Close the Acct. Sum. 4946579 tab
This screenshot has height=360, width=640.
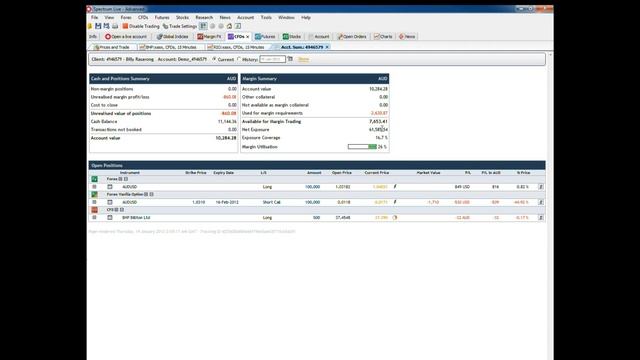point(327,47)
